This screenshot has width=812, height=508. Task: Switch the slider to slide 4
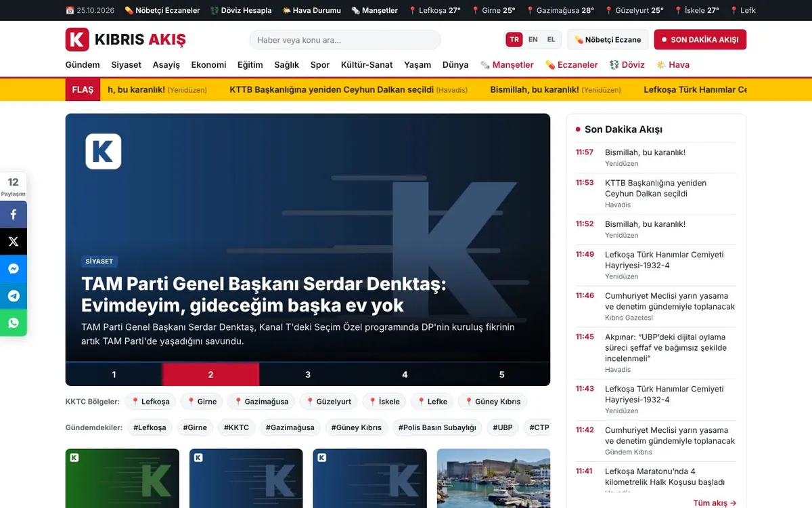(405, 375)
